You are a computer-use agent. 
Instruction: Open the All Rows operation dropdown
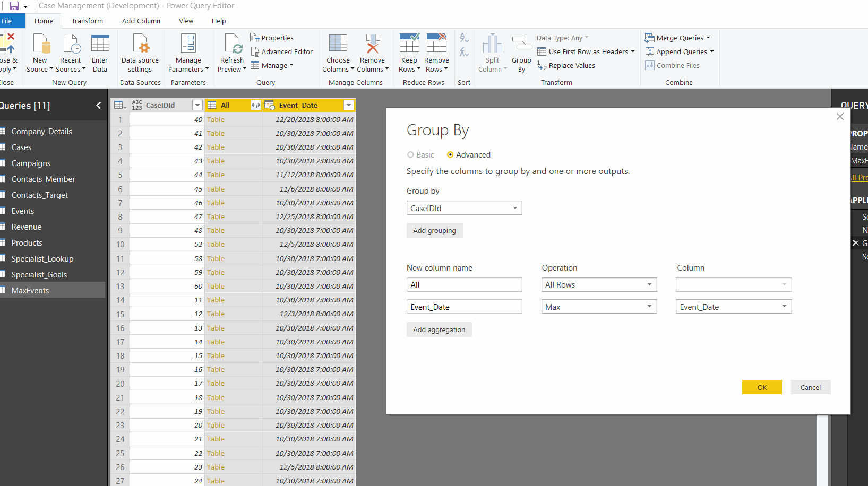point(599,285)
